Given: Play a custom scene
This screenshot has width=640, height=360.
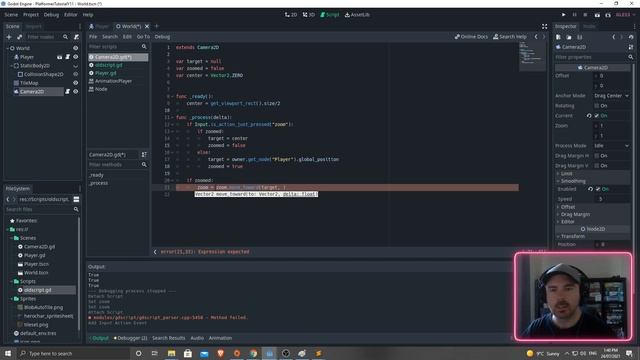Looking at the screenshot, I should (x=608, y=14).
